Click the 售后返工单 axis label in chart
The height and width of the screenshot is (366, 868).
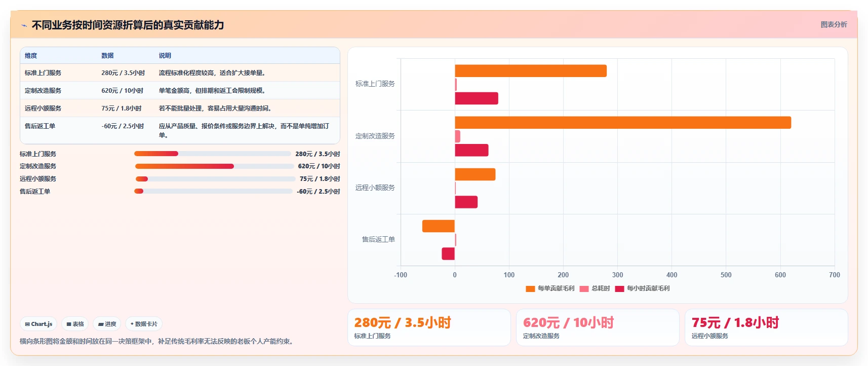pos(378,239)
